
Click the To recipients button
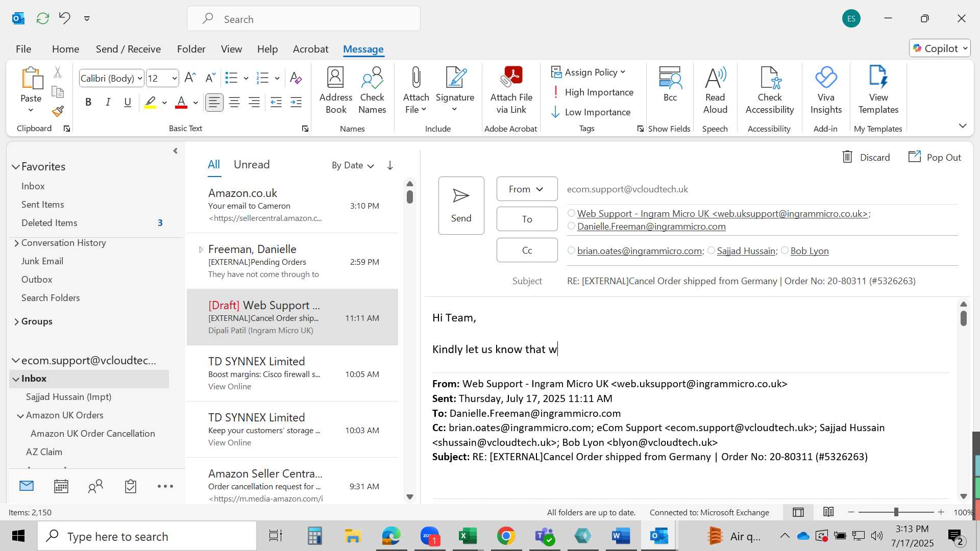(527, 219)
